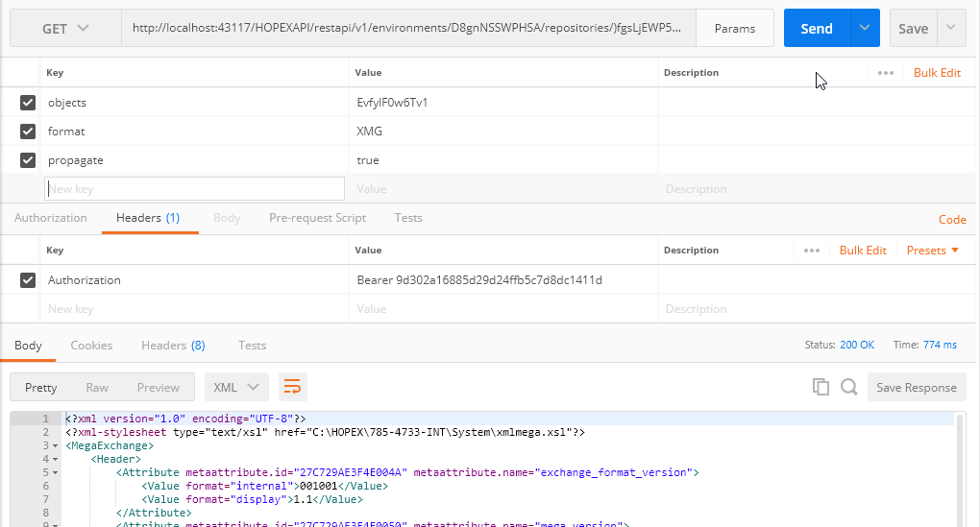Open the GET HTTP method dropdown
Image resolution: width=980 pixels, height=527 pixels.
point(65,29)
